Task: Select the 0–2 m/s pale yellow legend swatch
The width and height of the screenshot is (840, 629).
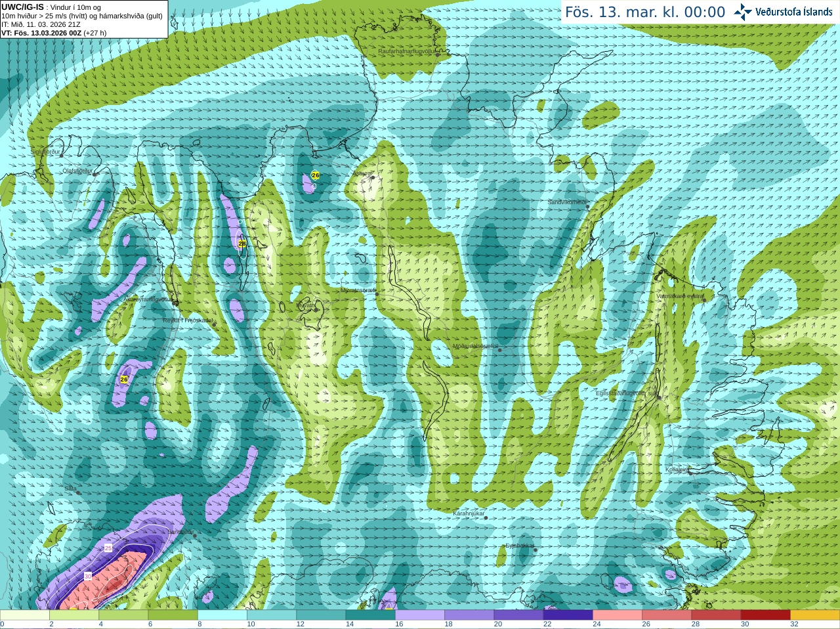Action: (x=24, y=615)
